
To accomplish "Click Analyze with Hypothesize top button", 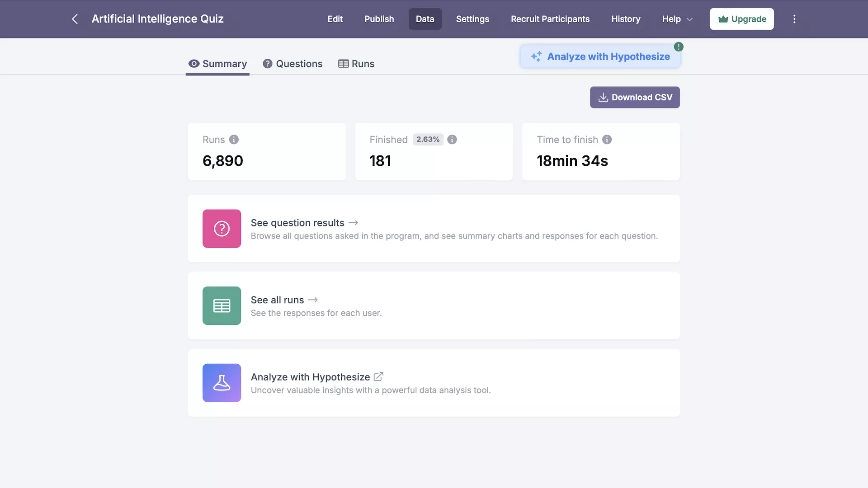I will tap(600, 56).
